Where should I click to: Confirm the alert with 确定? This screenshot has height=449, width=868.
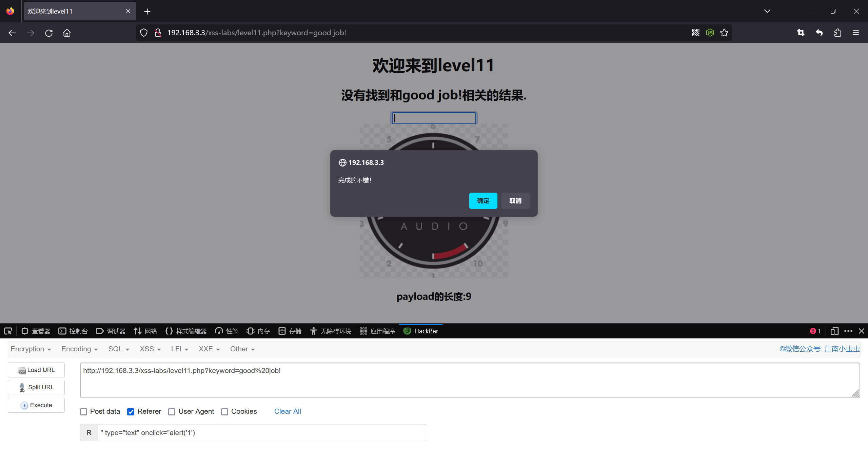coord(483,201)
